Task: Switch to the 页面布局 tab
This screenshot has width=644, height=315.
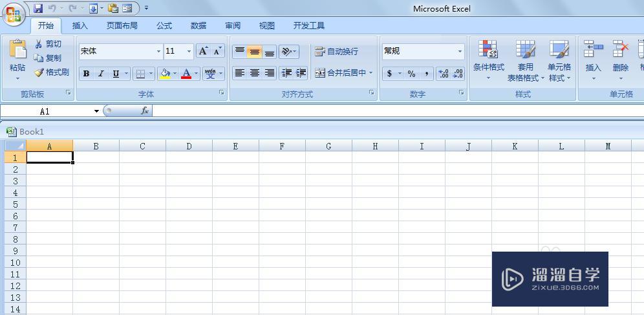Action: (x=122, y=25)
